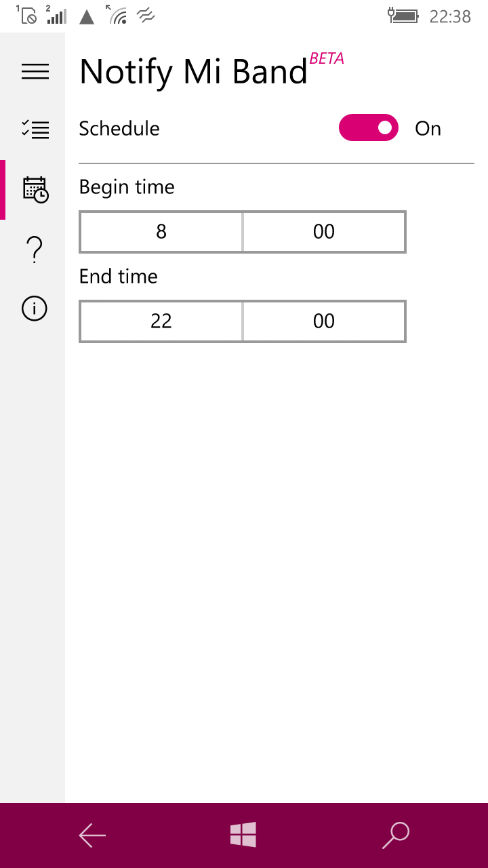The width and height of the screenshot is (488, 868).
Task: Open the about info page
Action: pyautogui.click(x=35, y=309)
